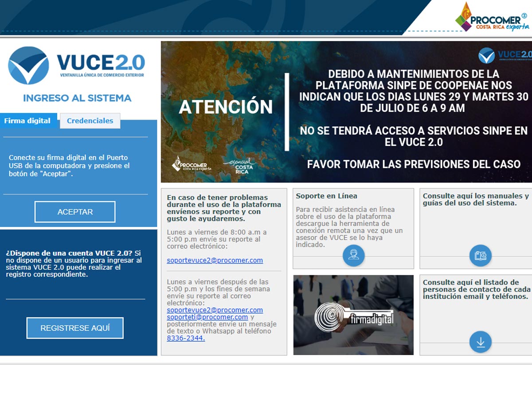Click the 'Para recibir asistencia en línea' paragraph
532x399 pixels.
click(x=349, y=227)
